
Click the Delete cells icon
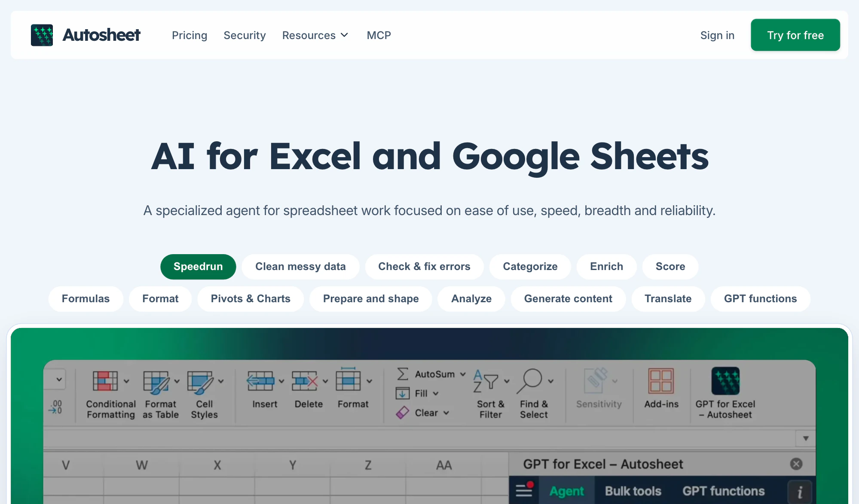[305, 381]
